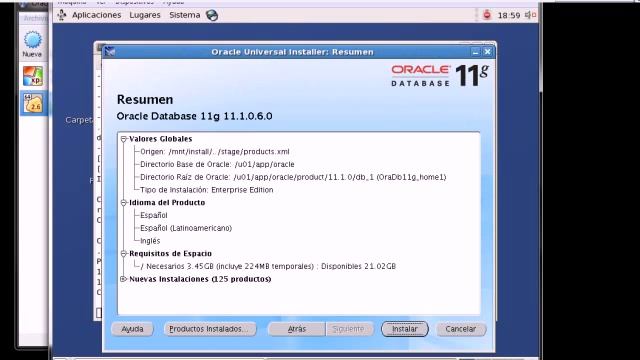Select the Directorio Raíz de Oracle row
This screenshot has height=360, width=640.
click(x=293, y=177)
